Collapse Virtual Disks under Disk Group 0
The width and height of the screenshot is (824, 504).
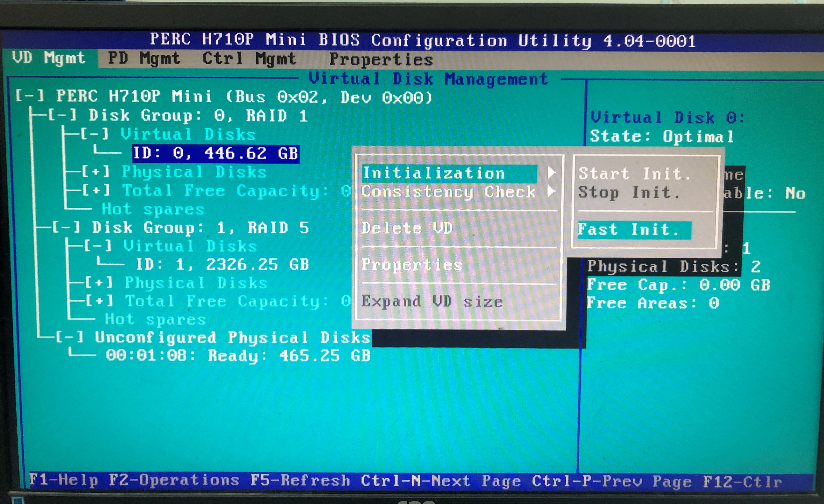95,134
